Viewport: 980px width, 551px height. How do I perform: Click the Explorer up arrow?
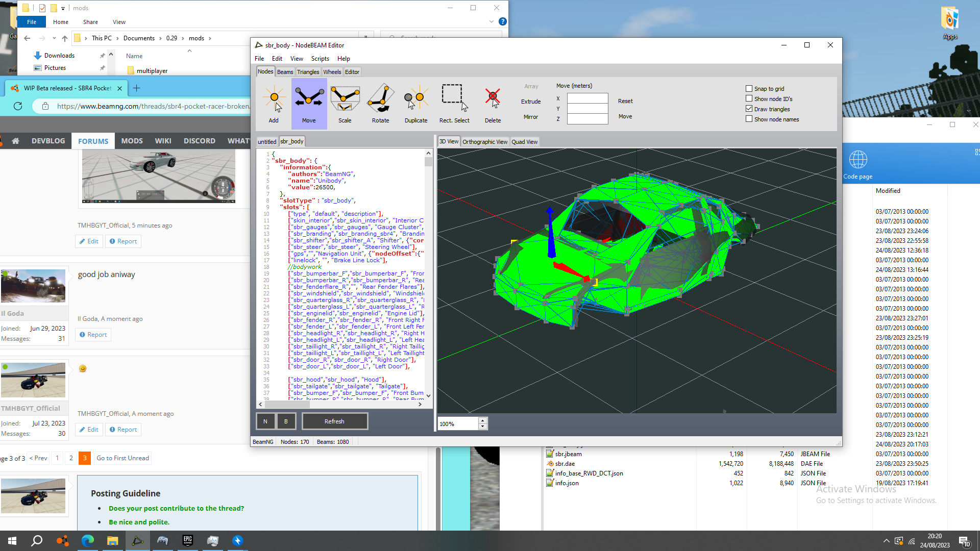click(65, 38)
